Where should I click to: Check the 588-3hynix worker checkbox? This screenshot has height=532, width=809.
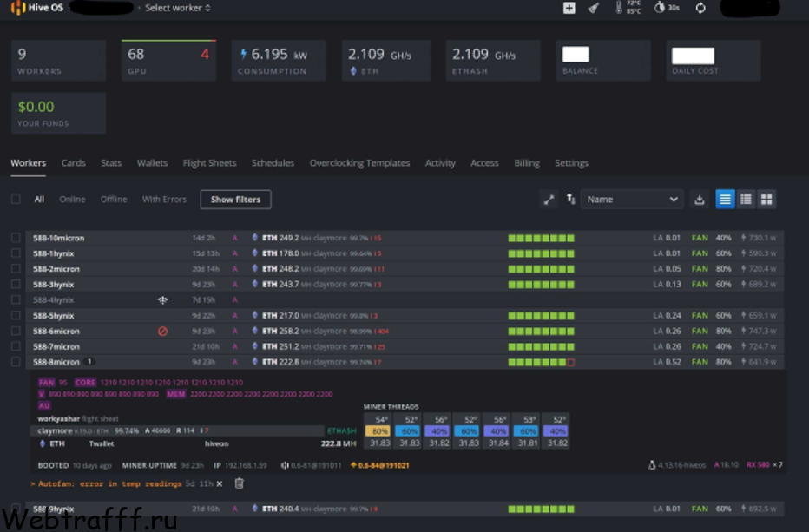pyautogui.click(x=16, y=284)
